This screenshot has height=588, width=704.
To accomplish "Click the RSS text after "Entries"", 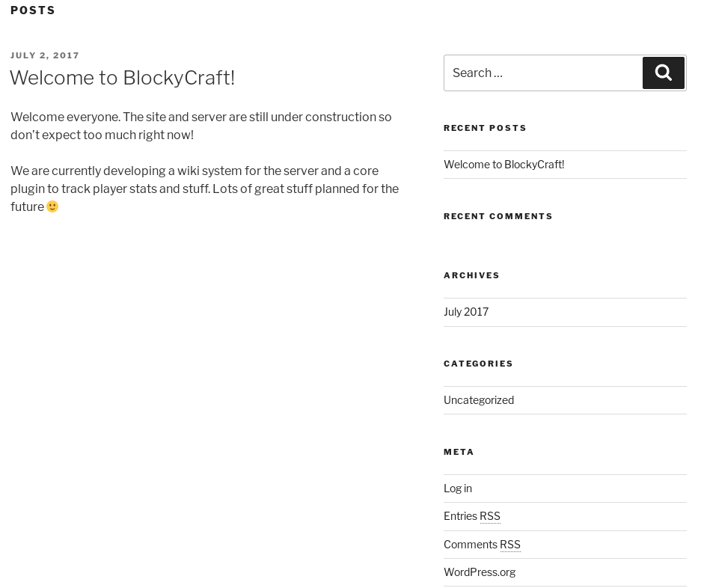I will (490, 515).
